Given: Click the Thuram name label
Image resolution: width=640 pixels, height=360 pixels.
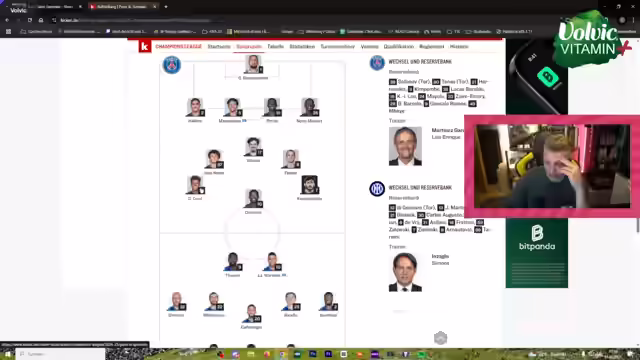Looking at the screenshot, I should click(x=233, y=276).
